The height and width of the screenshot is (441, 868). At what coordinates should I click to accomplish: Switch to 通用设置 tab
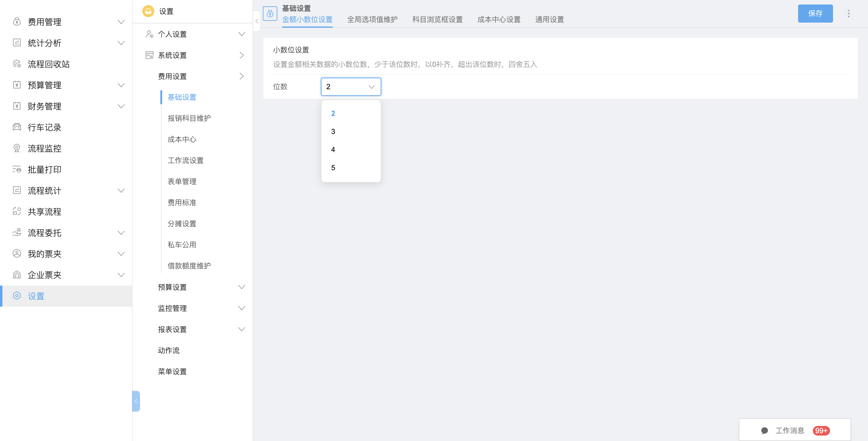pyautogui.click(x=549, y=20)
